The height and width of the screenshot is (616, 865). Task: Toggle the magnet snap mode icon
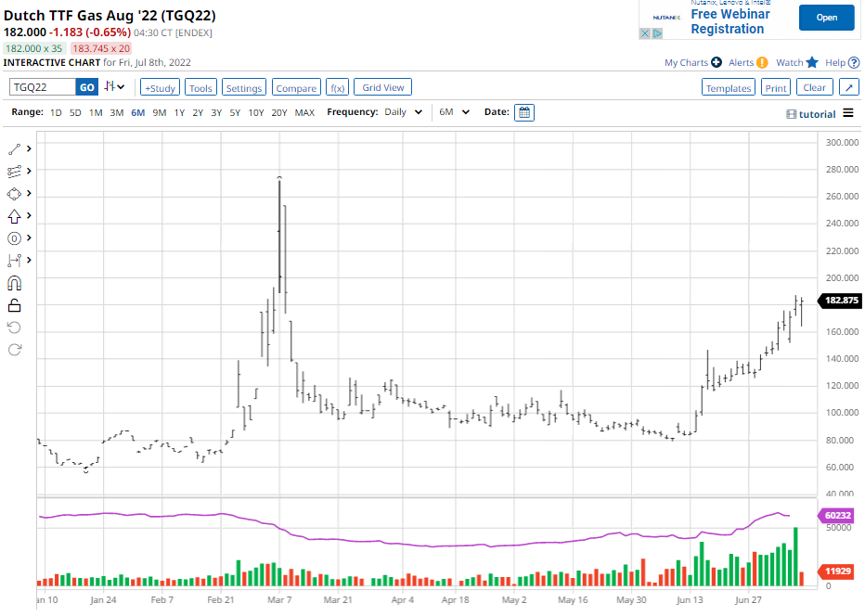click(14, 283)
